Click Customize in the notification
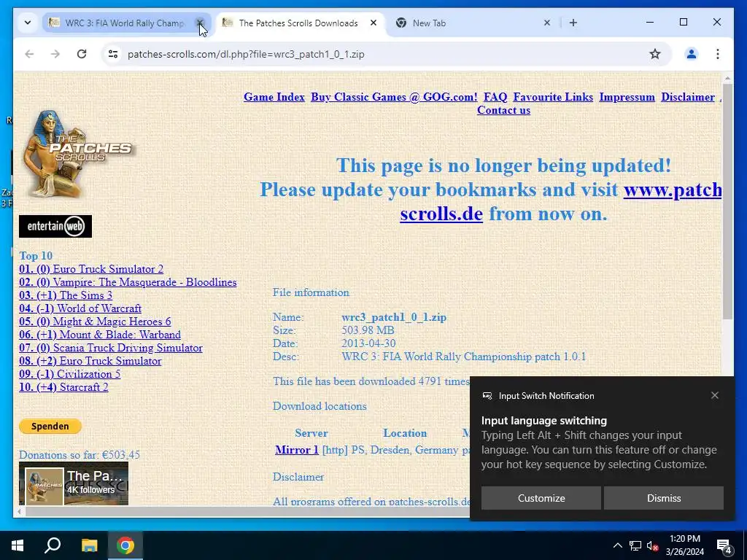 coord(541,498)
